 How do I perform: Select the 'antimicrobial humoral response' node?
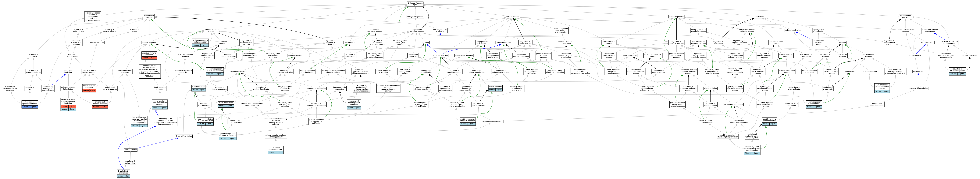(x=110, y=88)
